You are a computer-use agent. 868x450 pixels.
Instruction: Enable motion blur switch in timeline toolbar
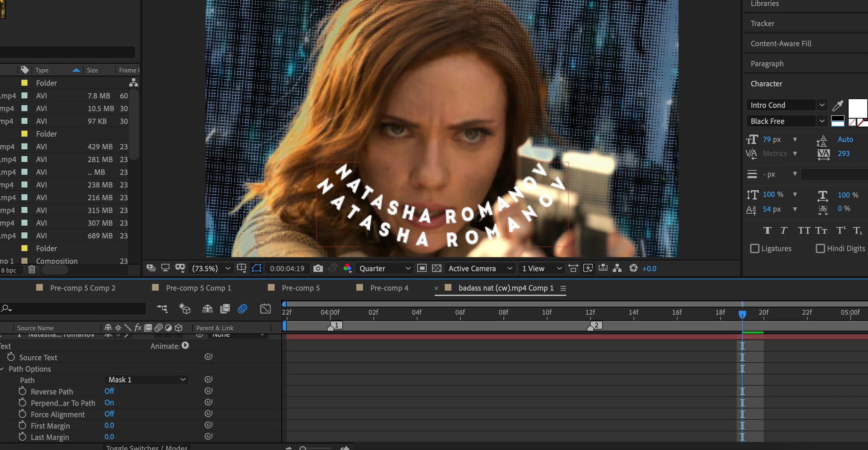[242, 308]
